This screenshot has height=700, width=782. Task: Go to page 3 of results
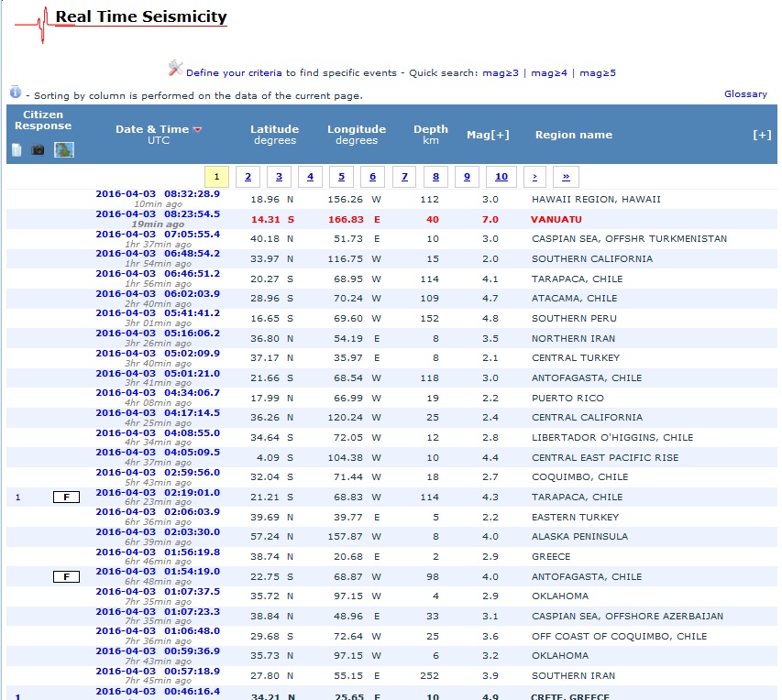pyautogui.click(x=279, y=177)
